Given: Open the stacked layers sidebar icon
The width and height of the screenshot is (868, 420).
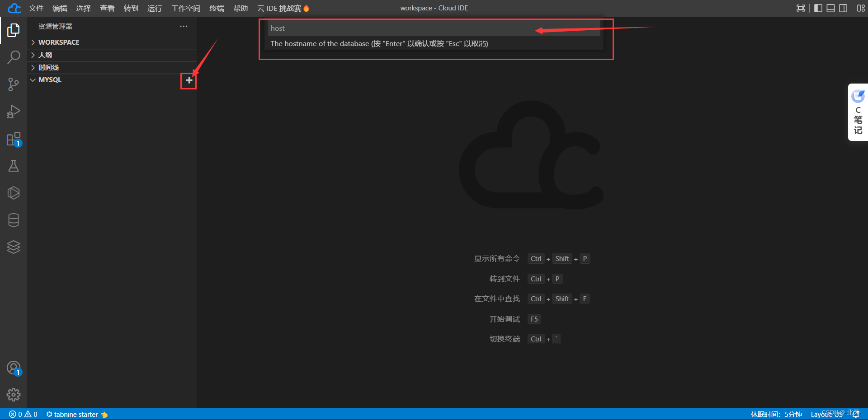Looking at the screenshot, I should tap(14, 247).
